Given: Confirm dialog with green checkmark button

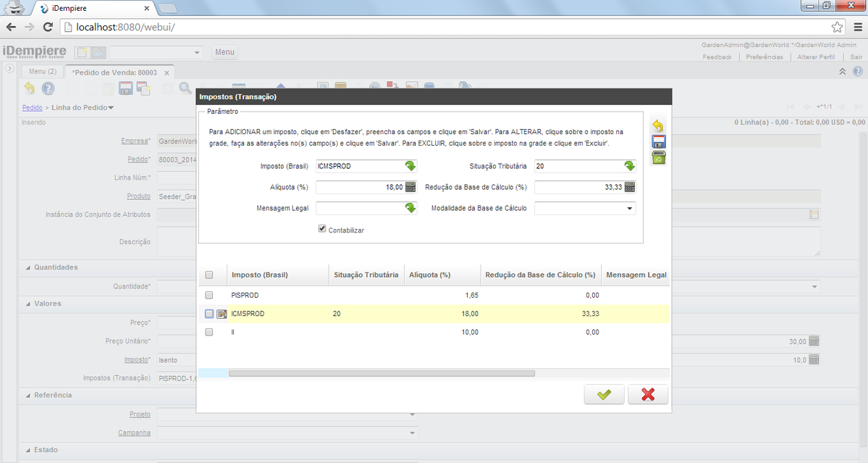Looking at the screenshot, I should 604,394.
